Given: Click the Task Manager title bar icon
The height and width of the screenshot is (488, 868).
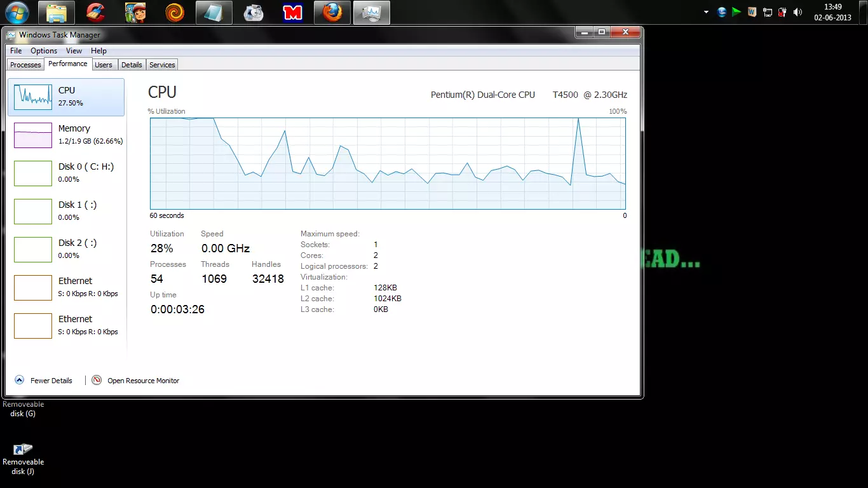Looking at the screenshot, I should pyautogui.click(x=11, y=35).
